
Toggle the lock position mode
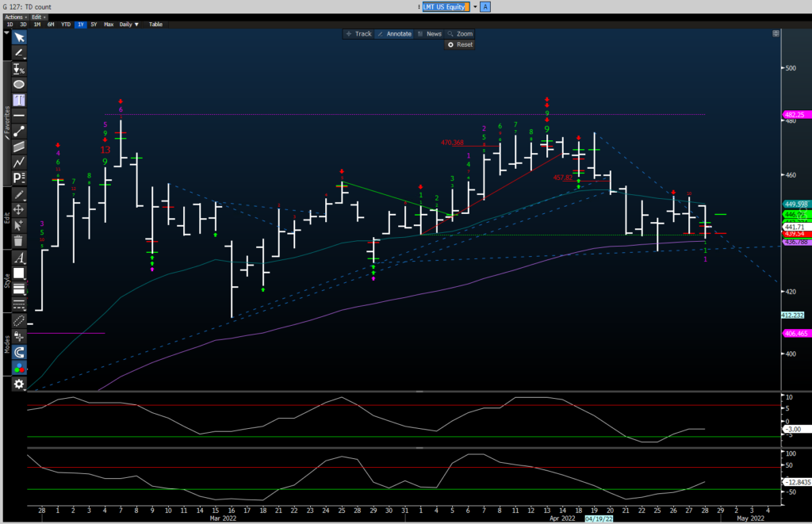click(x=19, y=337)
